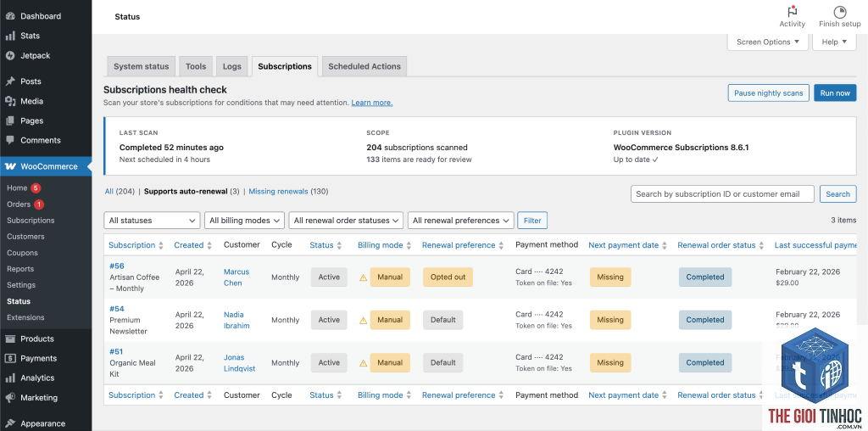
Task: Click the Marketing megaphone icon
Action: (10, 398)
